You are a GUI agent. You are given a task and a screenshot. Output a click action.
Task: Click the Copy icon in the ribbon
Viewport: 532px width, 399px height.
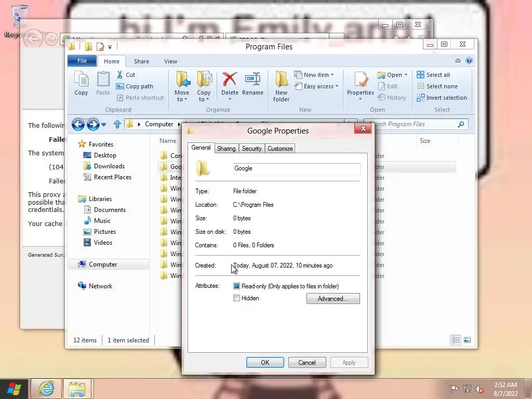point(81,83)
